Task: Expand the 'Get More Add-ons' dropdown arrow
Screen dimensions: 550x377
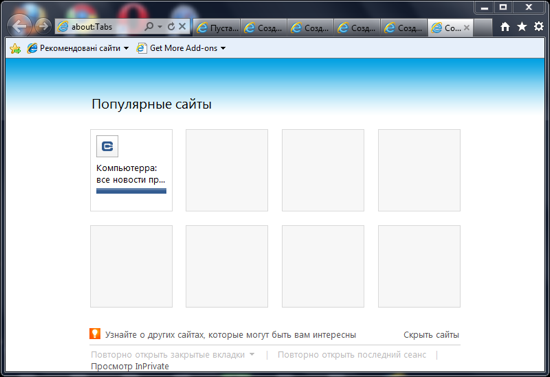Action: point(223,48)
